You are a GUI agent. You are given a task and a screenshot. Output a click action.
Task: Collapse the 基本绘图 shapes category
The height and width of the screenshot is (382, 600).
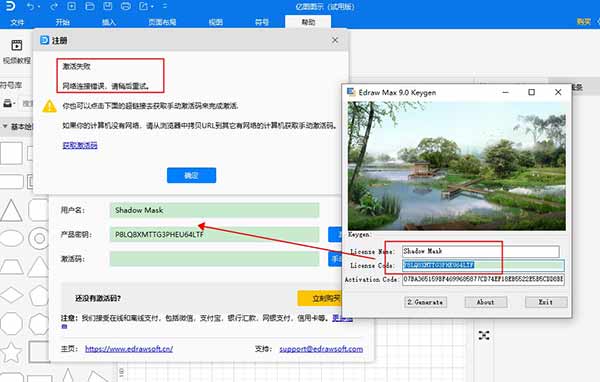click(5, 126)
